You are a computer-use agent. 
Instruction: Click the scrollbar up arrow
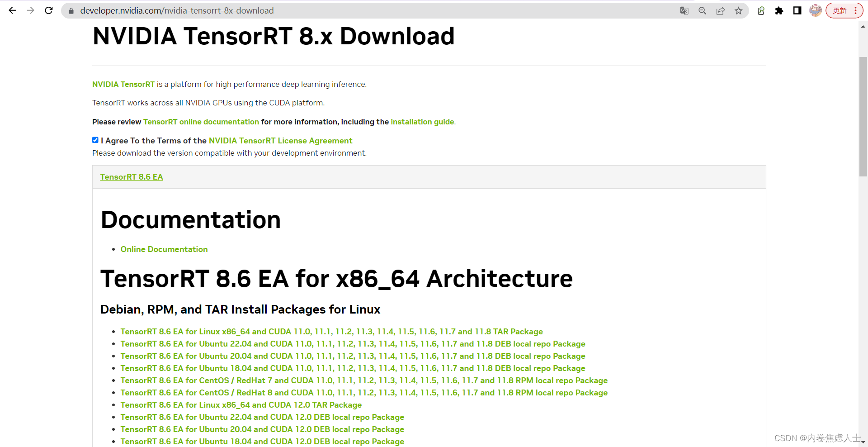(x=863, y=26)
